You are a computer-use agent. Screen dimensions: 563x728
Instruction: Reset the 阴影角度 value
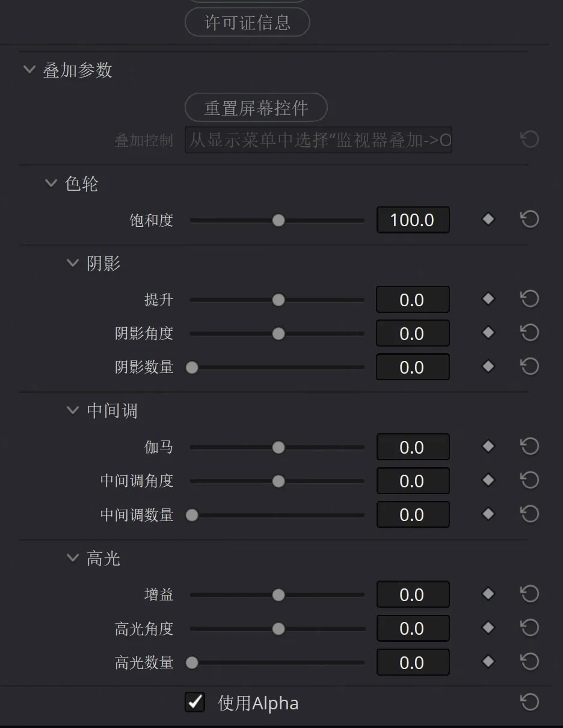[x=529, y=333]
